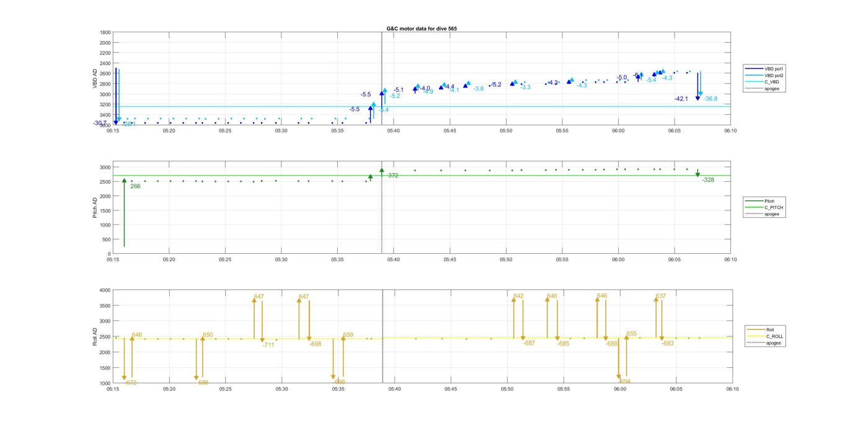Click the '2200' tick on the VBD axis
Screen dimensions: 868x430
point(105,53)
